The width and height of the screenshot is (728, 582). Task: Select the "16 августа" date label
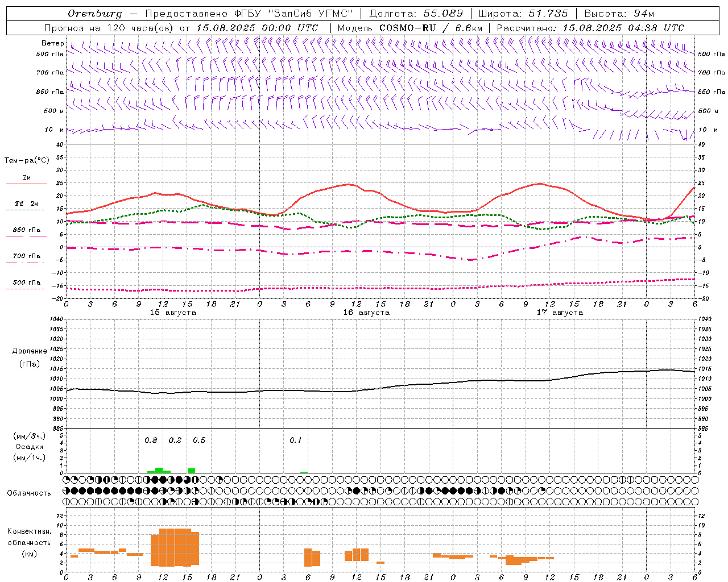pos(366,313)
